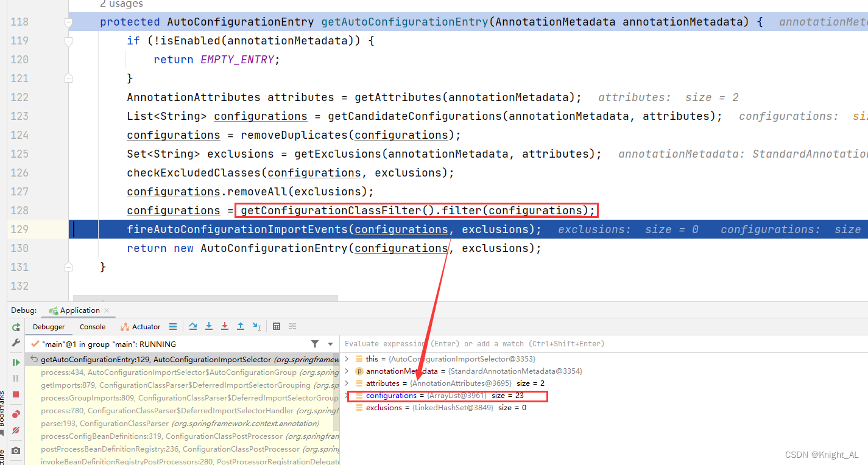Close the Application debug tab

[107, 310]
